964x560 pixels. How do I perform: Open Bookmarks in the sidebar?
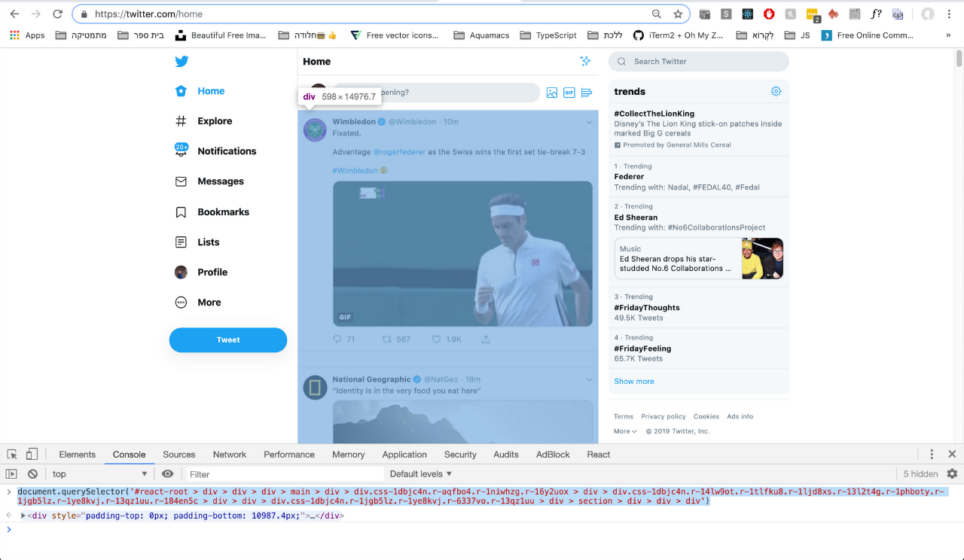coord(212,212)
